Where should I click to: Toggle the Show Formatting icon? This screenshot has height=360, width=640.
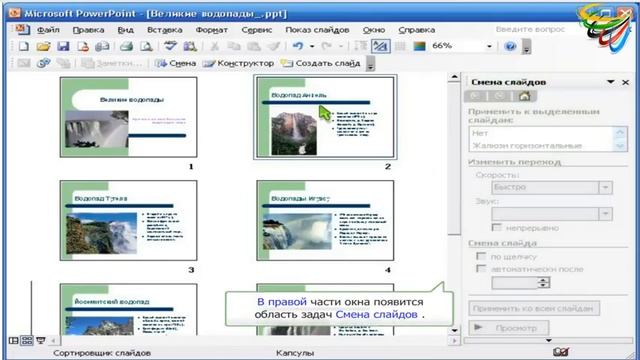380,46
